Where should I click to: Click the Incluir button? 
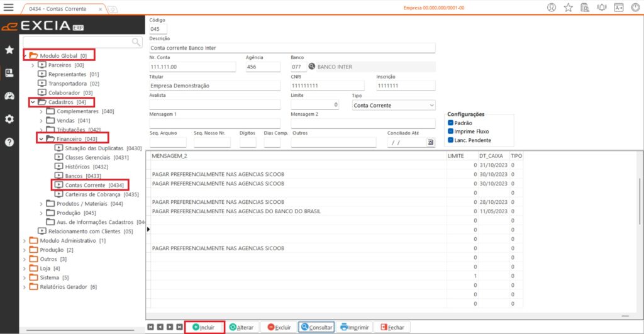205,327
